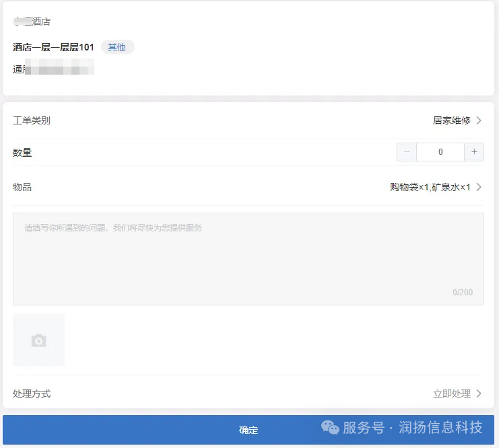Focus the quantity number input field
The image size is (499, 448).
point(440,152)
